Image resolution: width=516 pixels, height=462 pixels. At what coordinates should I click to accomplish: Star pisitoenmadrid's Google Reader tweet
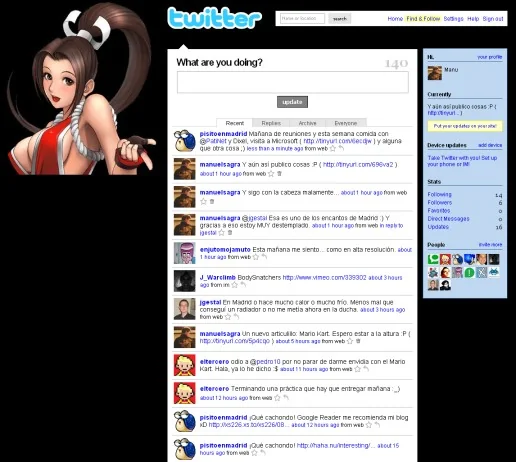click(369, 425)
